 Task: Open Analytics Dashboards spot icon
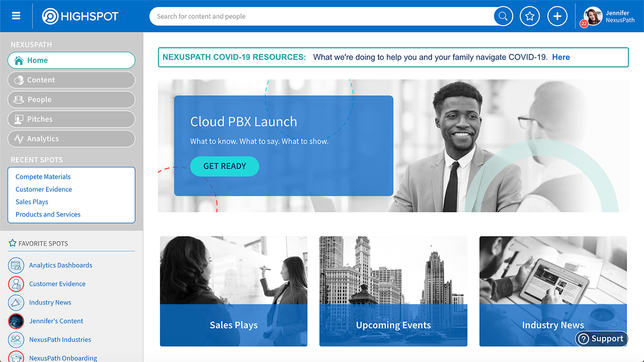click(x=16, y=265)
